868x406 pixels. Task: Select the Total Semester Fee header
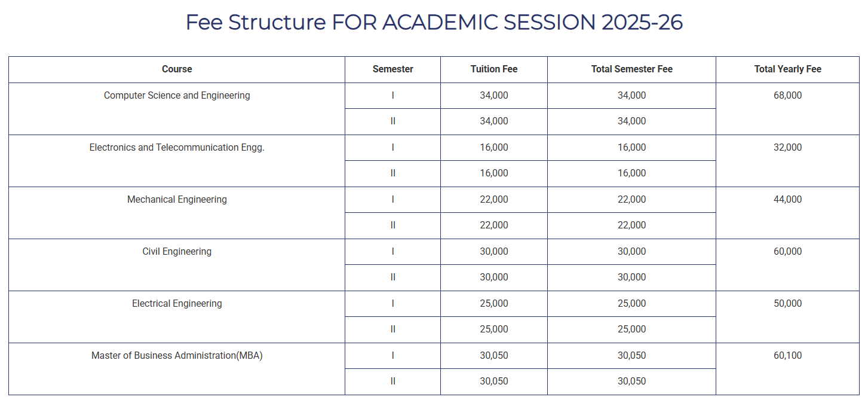point(631,69)
